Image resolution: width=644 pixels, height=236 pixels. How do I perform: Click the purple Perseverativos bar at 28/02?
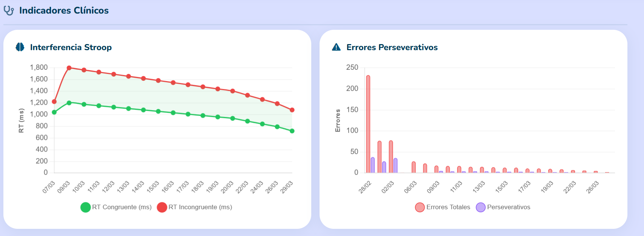[x=373, y=166]
